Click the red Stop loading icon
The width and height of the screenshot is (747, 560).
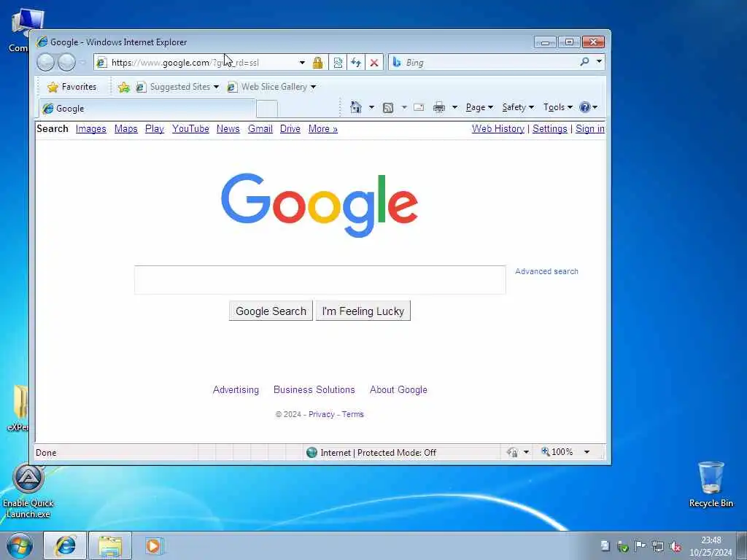(374, 63)
